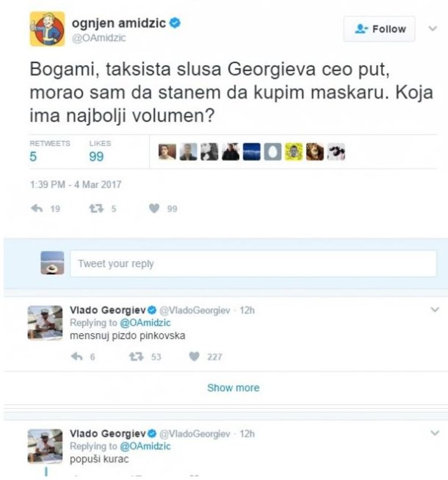
Task: Open dropdown arrow on Vlado Georgiev's first reply
Action: point(434,309)
